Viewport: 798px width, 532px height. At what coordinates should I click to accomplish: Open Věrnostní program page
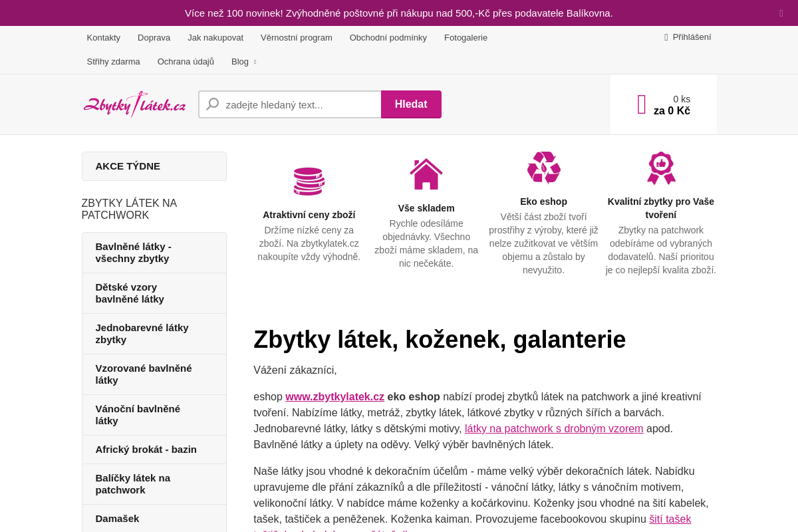[297, 37]
